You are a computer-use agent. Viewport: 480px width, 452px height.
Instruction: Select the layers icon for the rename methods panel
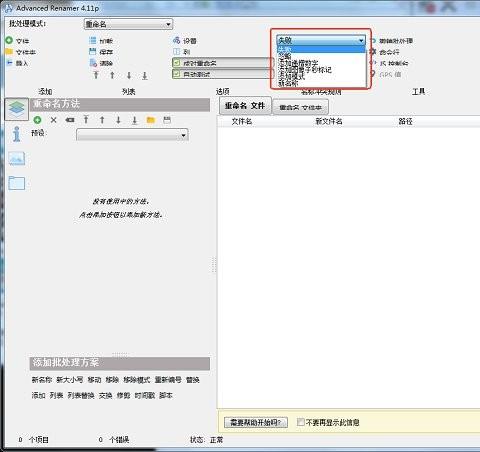click(17, 109)
